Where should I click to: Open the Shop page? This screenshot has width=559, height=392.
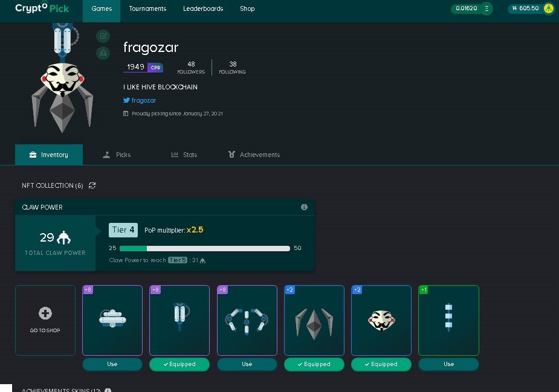tap(247, 8)
